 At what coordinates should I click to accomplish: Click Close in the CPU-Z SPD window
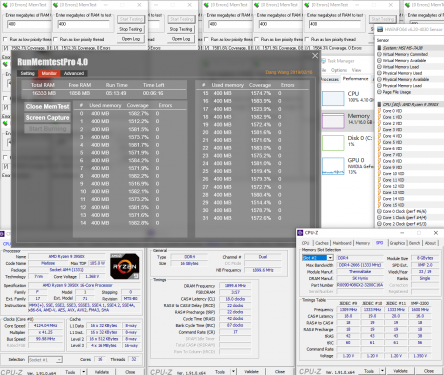tap(429, 371)
